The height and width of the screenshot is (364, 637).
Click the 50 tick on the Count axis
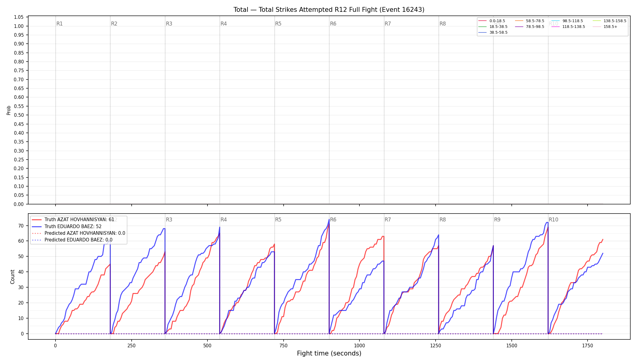pos(21,257)
